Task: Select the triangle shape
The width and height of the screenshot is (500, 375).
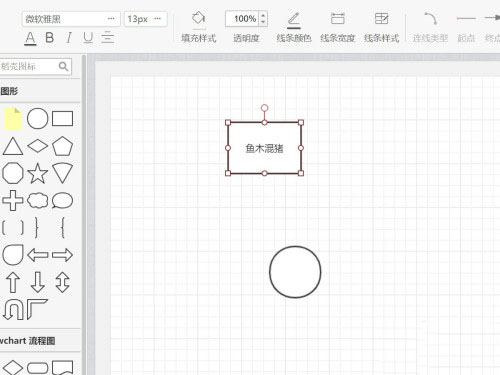Action: 13,146
